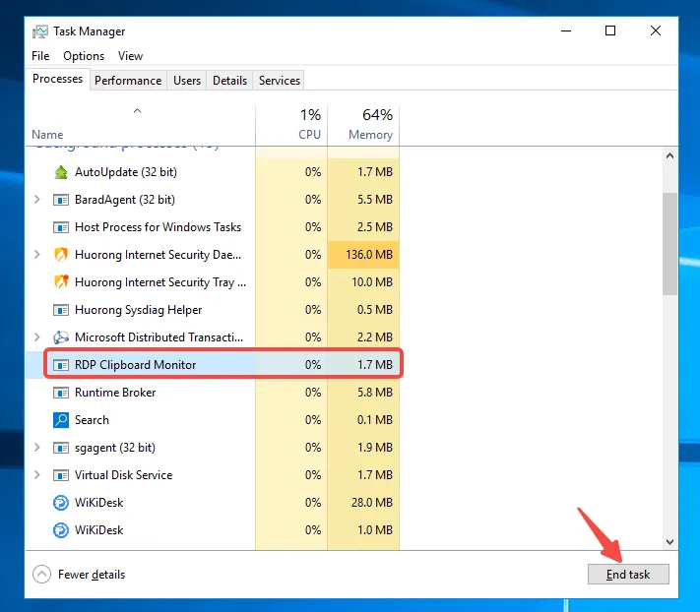Expand the Virtual Disk Service process

37,475
